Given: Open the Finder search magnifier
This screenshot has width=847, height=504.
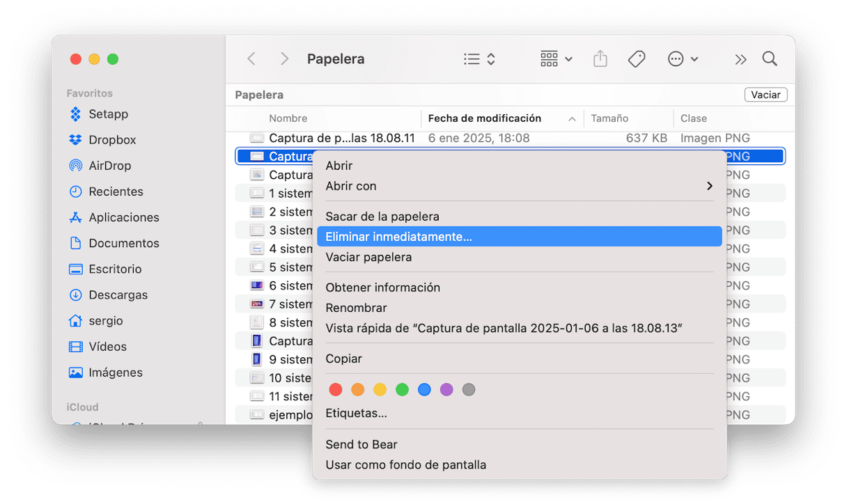Looking at the screenshot, I should pyautogui.click(x=770, y=59).
